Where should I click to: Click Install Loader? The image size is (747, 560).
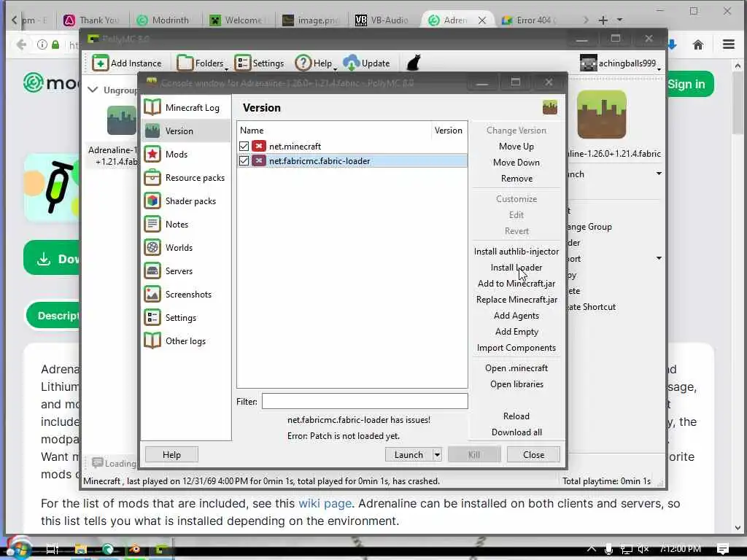click(516, 268)
